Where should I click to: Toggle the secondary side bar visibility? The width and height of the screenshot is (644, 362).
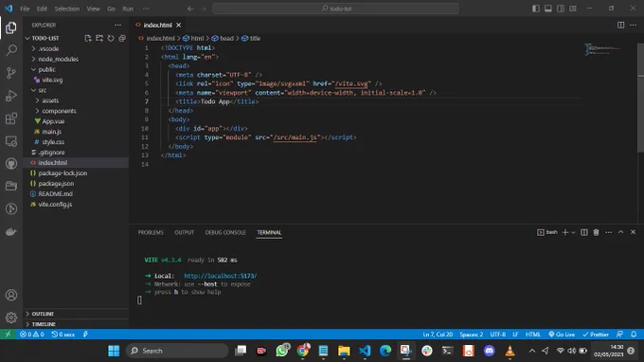click(x=561, y=9)
